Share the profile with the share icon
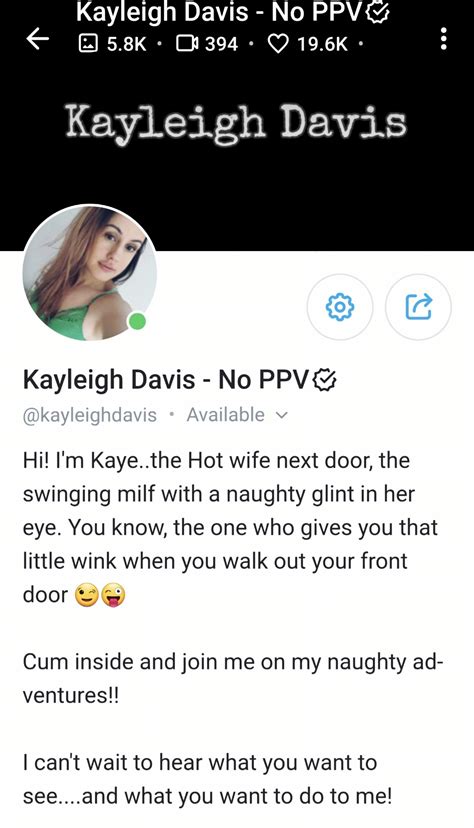 [x=419, y=307]
